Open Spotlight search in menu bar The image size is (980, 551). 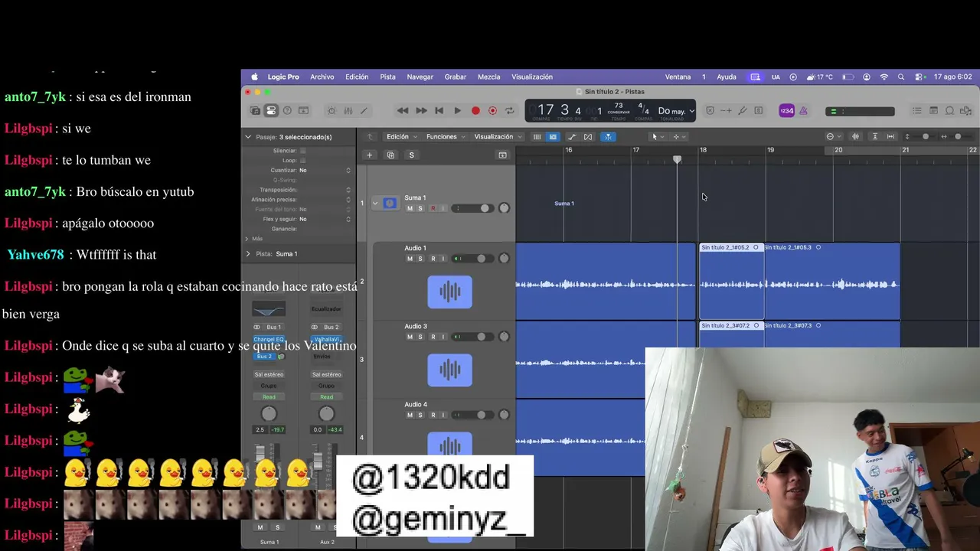point(901,77)
